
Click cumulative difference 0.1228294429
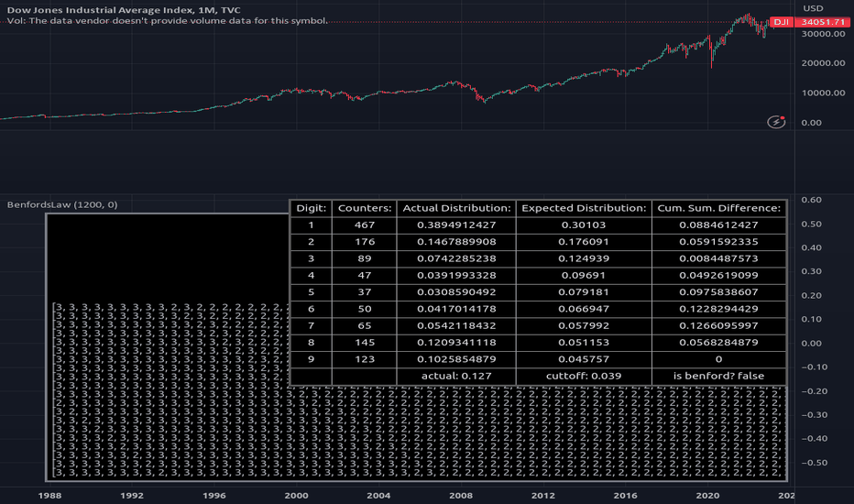click(719, 309)
